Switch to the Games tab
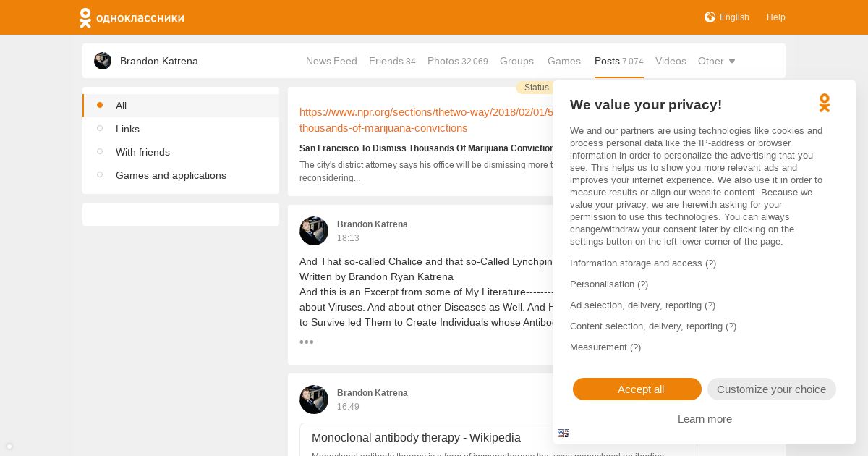The width and height of the screenshot is (868, 456). pyautogui.click(x=564, y=61)
